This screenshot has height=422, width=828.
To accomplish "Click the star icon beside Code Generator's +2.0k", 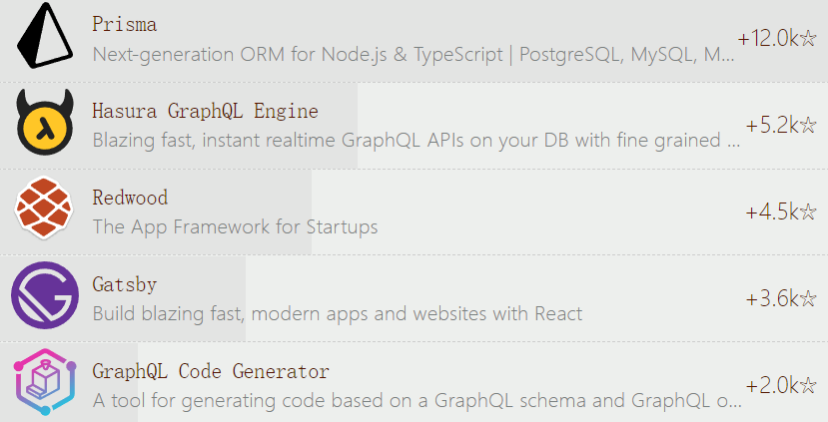I will pos(810,386).
